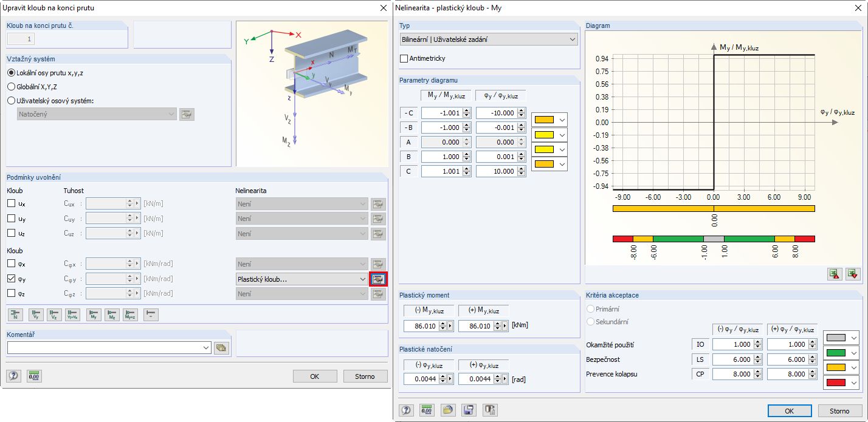868x422 pixels.
Task: Click the no-release rigid hinge icon
Action: pyautogui.click(x=151, y=315)
